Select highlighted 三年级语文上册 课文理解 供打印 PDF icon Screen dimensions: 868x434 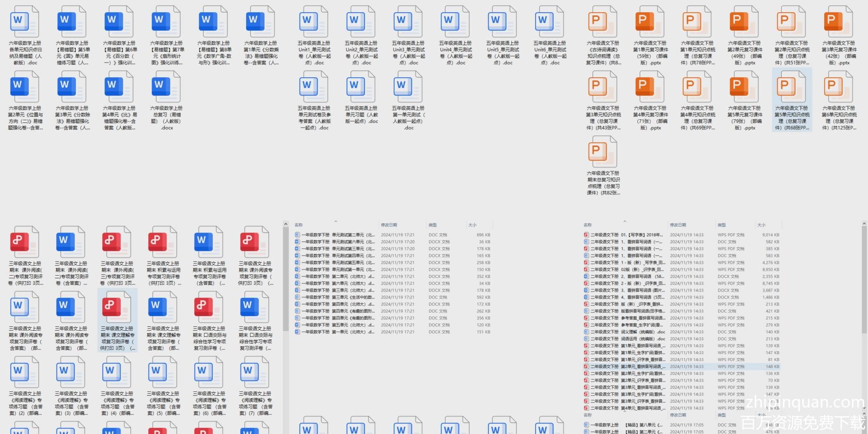click(x=117, y=307)
